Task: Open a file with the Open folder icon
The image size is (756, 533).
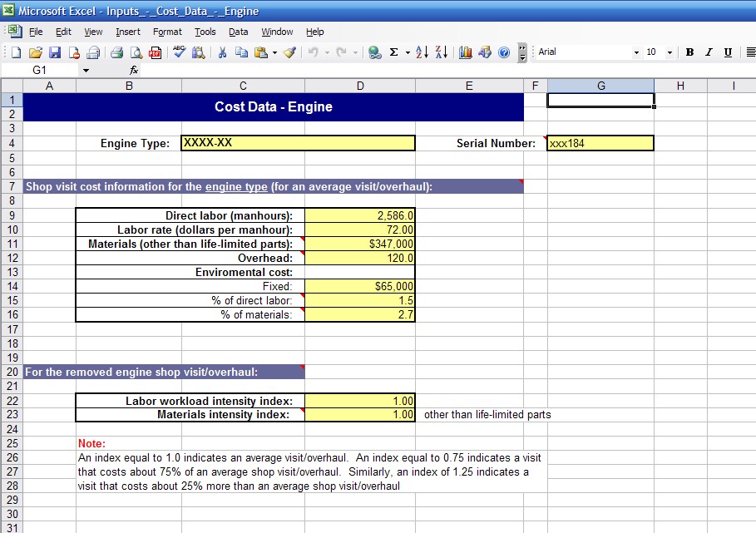Action: tap(36, 52)
